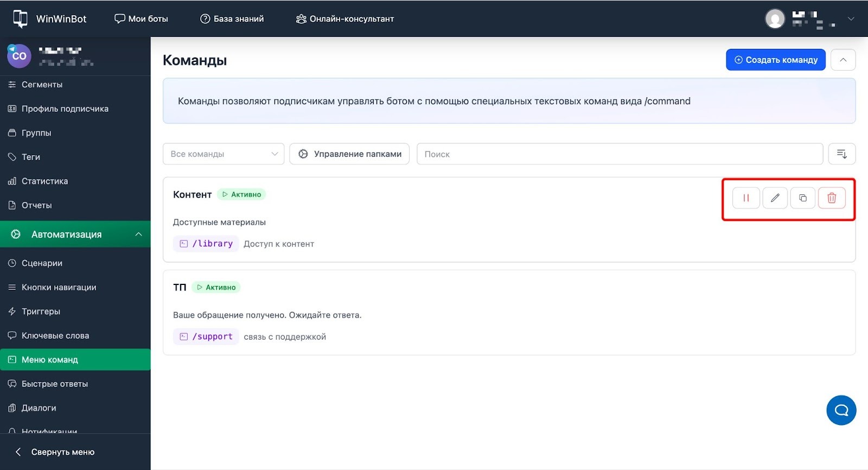Select Триггеры in the sidebar
The height and width of the screenshot is (470, 868).
(41, 312)
